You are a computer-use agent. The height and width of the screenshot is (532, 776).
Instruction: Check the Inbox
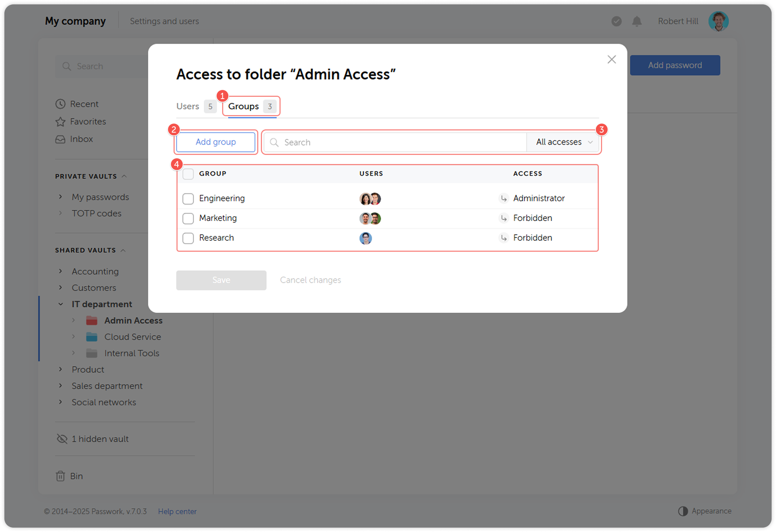pos(81,139)
